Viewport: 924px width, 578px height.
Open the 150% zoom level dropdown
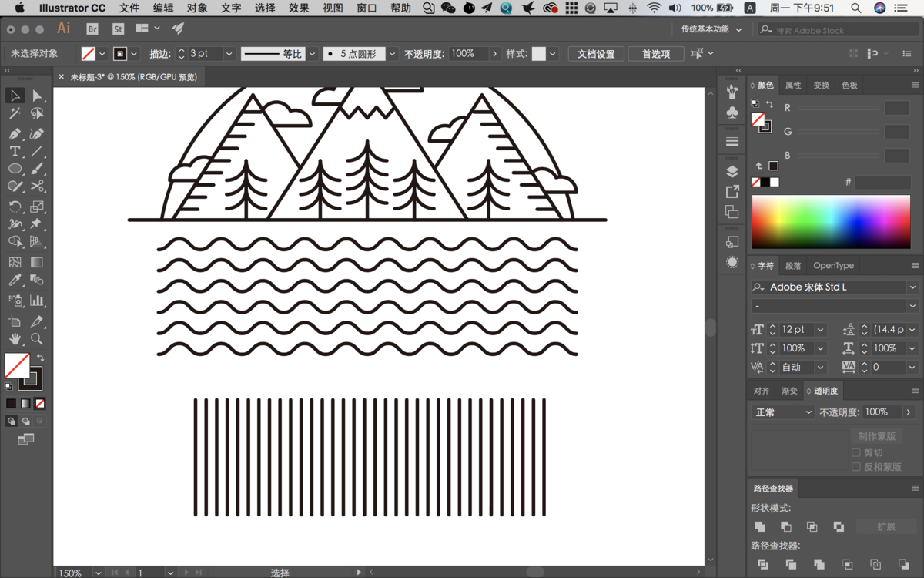(x=98, y=573)
